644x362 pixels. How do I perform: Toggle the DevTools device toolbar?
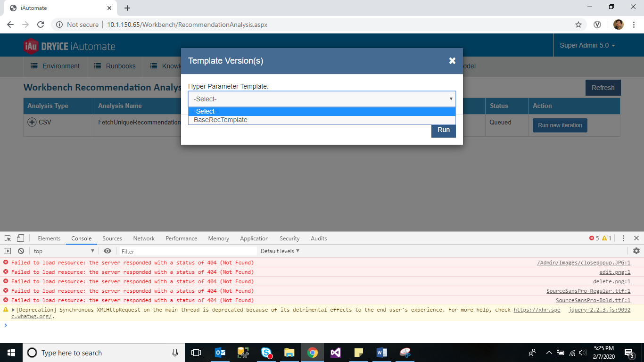(x=20, y=239)
